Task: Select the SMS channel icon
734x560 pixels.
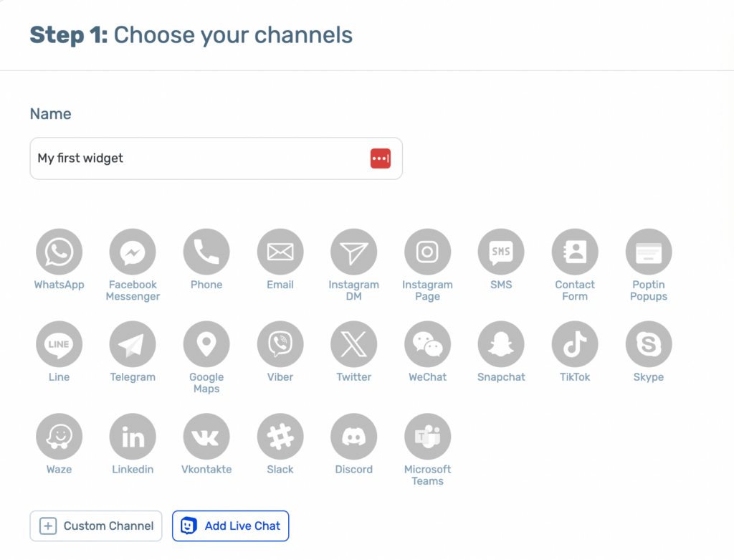Action: click(501, 252)
